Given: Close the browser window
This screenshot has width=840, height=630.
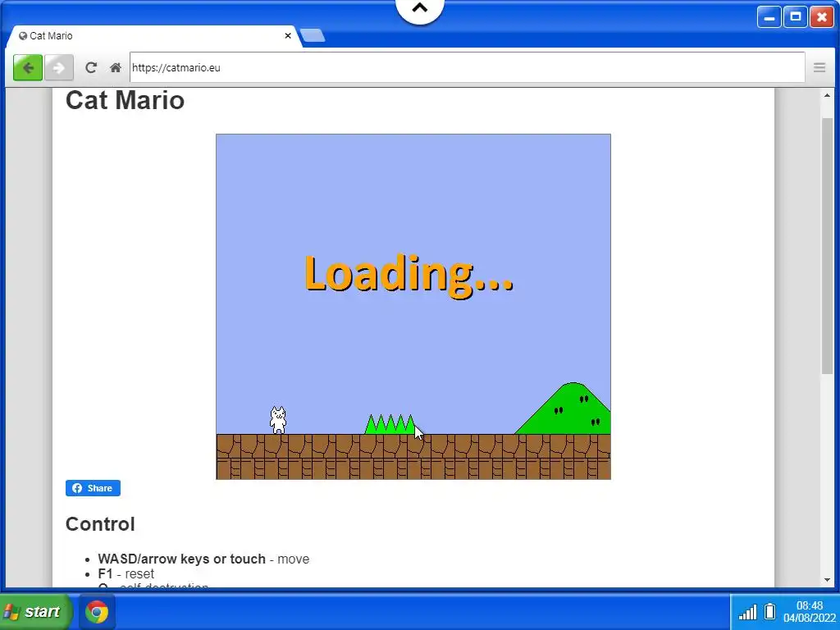Looking at the screenshot, I should [822, 17].
